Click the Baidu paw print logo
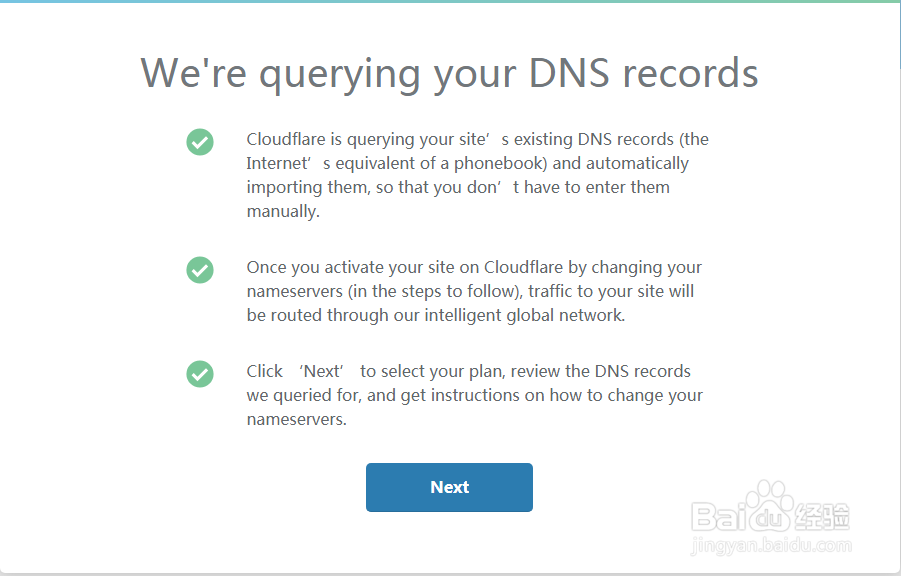This screenshot has height=576, width=901. (x=772, y=509)
